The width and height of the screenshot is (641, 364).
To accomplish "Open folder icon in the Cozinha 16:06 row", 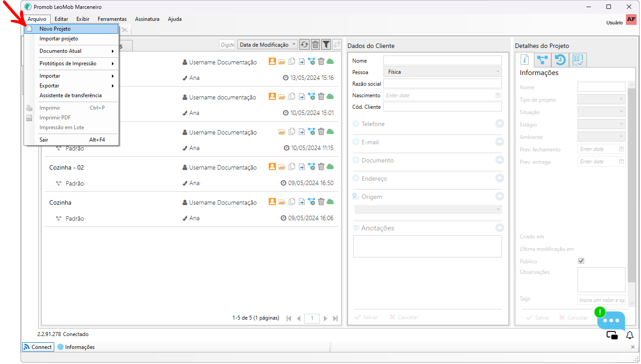I will (282, 202).
